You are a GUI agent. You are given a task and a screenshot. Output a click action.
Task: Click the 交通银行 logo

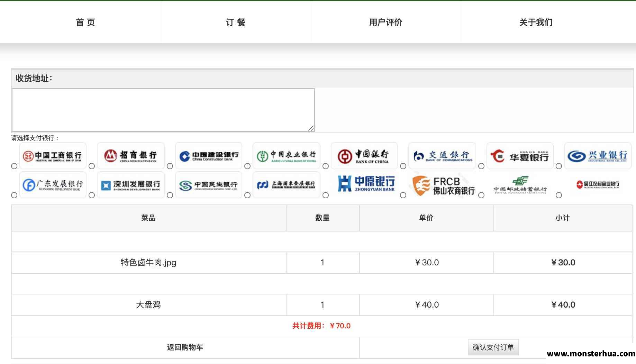[442, 156]
